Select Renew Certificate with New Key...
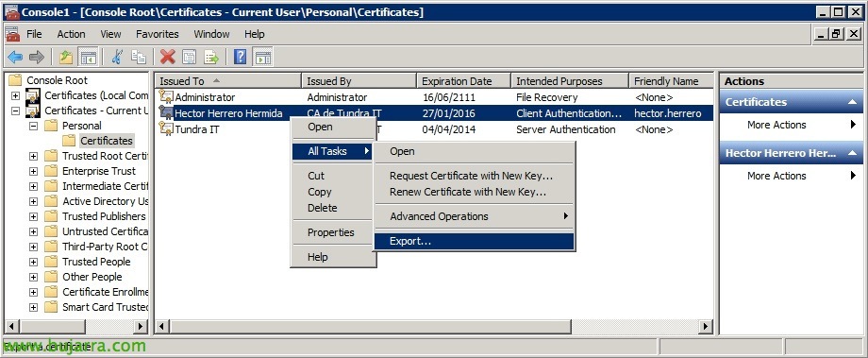The image size is (868, 358). (x=475, y=192)
